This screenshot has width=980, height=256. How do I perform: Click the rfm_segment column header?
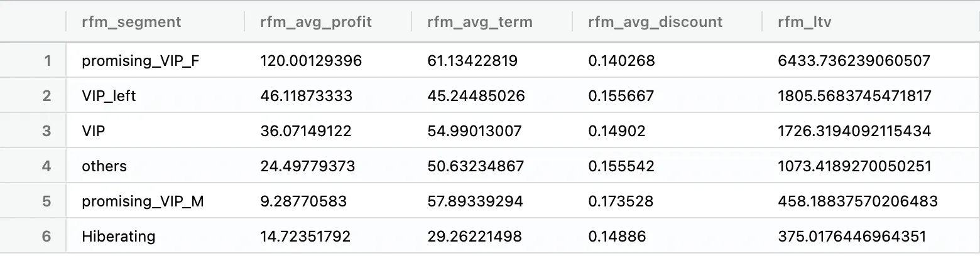[131, 22]
